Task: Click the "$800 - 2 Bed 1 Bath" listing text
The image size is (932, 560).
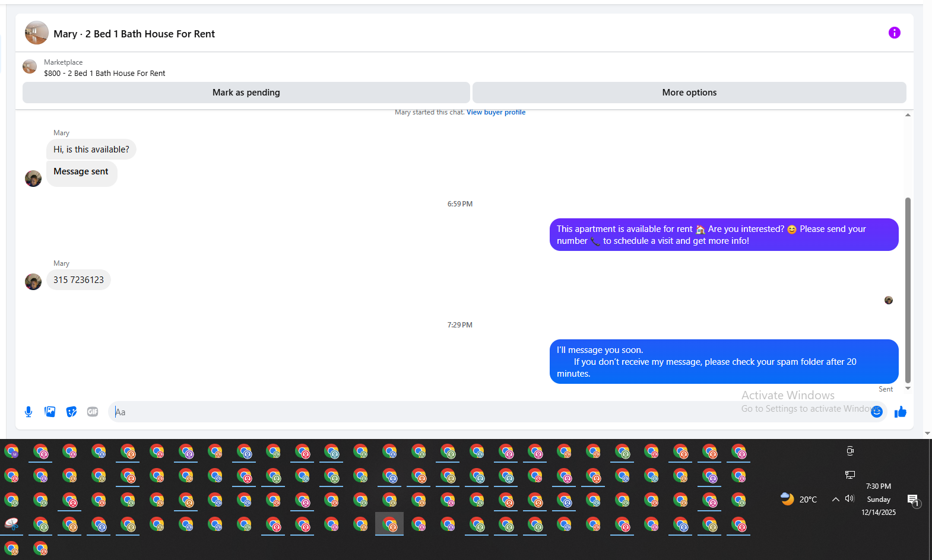Action: (104, 74)
